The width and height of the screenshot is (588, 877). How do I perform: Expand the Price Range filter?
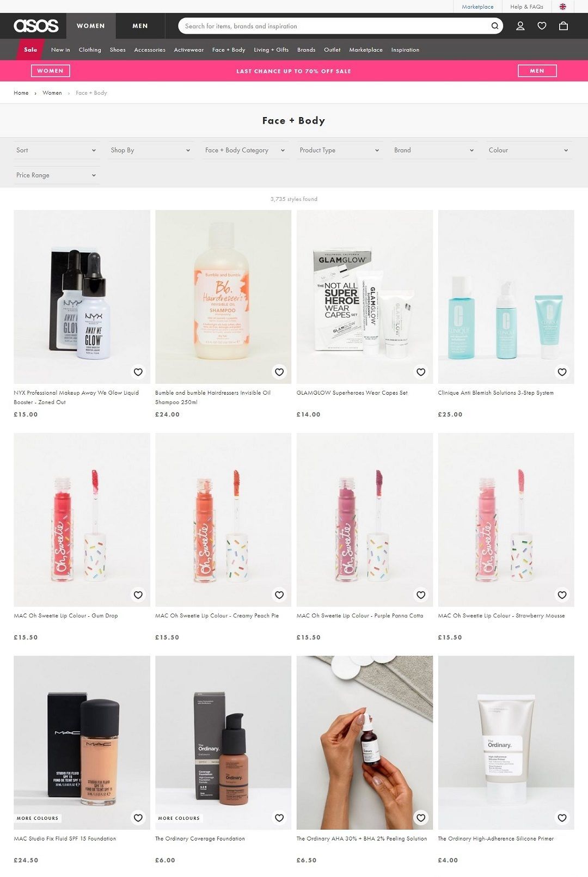57,175
